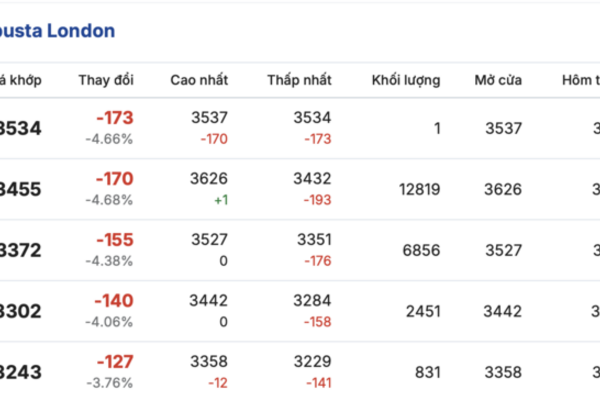The image size is (600, 400).
Task: Click the -173 change value
Action: coord(114,118)
